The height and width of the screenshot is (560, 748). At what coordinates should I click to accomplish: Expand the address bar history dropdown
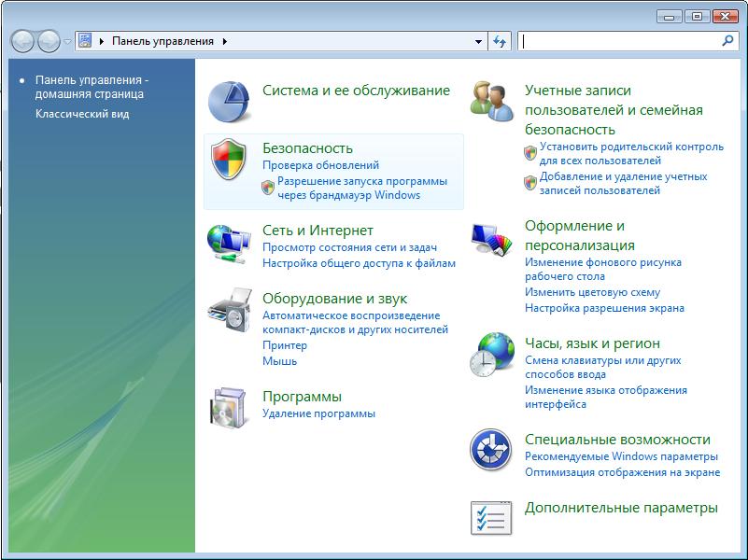(x=478, y=41)
